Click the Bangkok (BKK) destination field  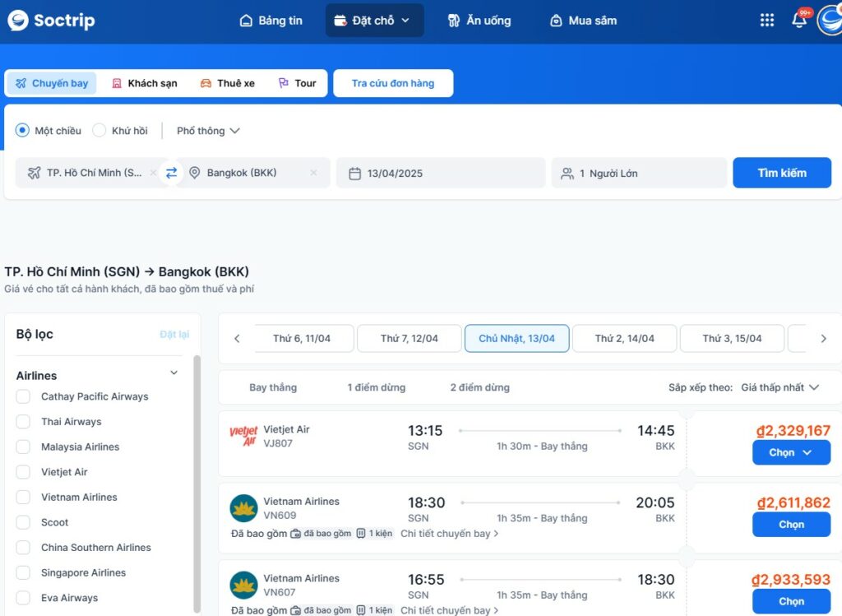click(255, 173)
